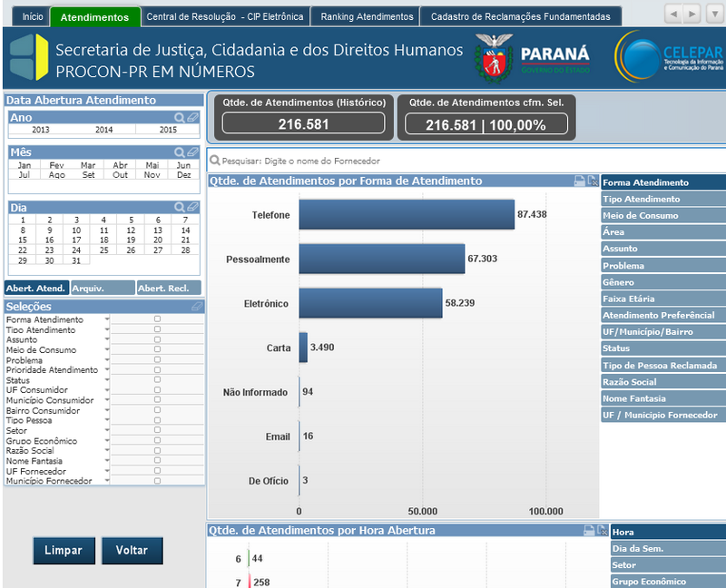Select the Carta bar in chart

click(303, 348)
